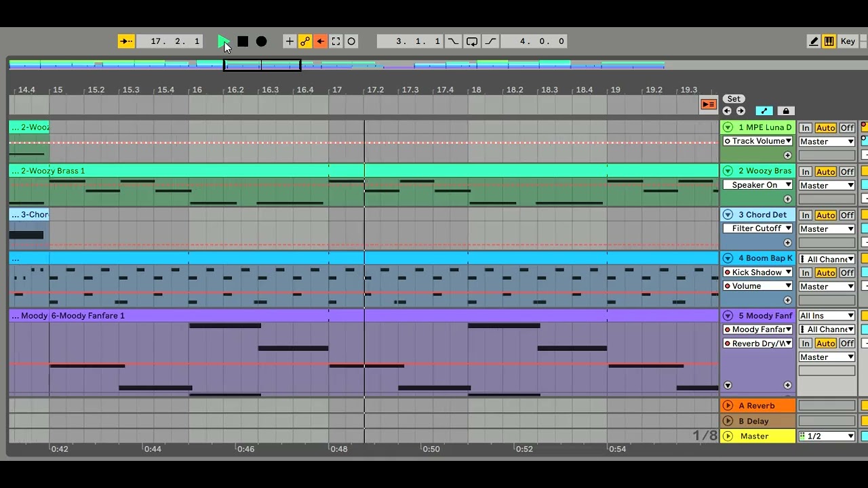Click the Capture MIDI bracket icon
This screenshot has height=488, width=868.
(336, 41)
